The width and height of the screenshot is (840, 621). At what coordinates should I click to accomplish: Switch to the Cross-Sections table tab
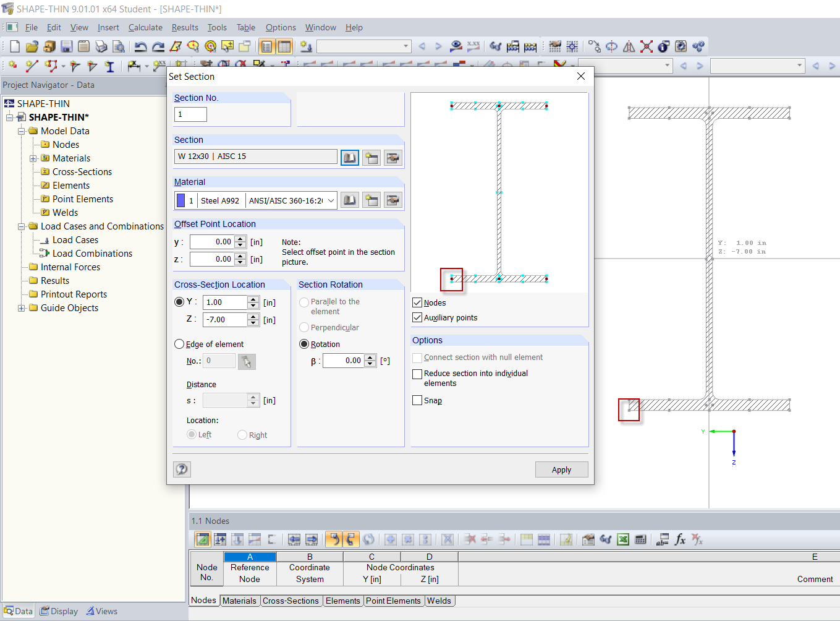[291, 601]
